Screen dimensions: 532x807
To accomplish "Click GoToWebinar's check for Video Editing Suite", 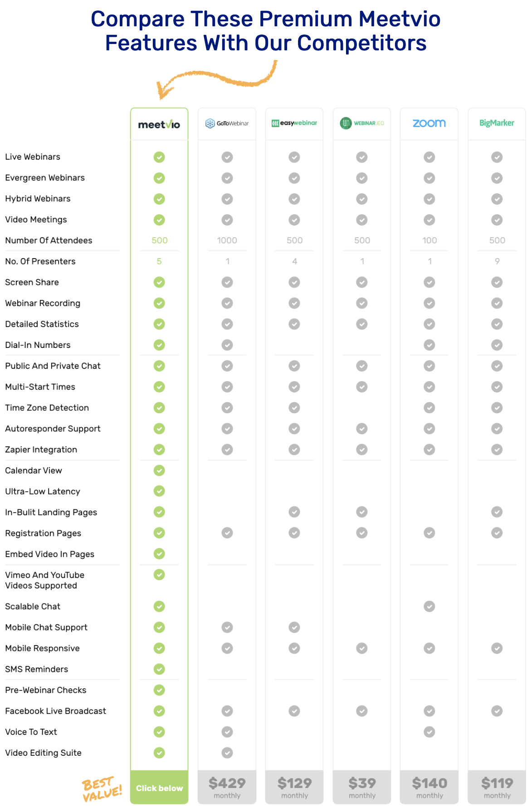I will 227,753.
